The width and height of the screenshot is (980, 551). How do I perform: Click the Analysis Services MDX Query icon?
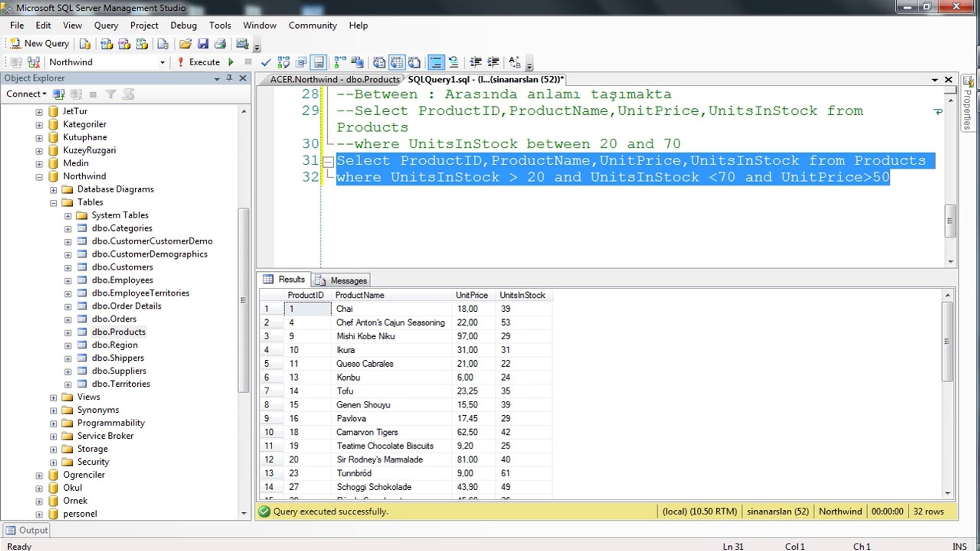click(x=107, y=44)
